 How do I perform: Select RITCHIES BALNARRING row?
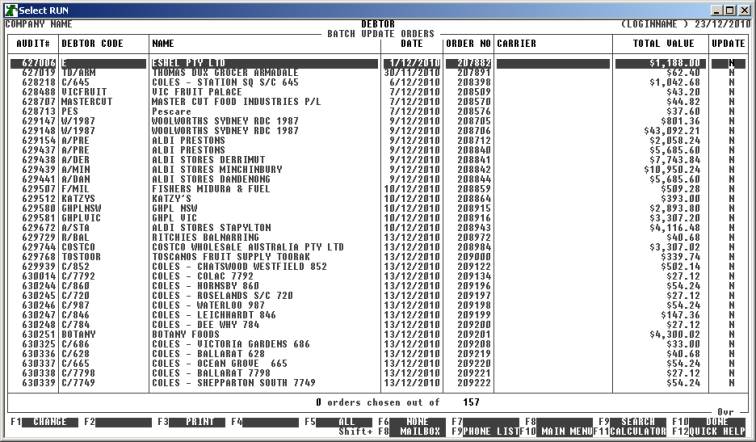point(378,237)
